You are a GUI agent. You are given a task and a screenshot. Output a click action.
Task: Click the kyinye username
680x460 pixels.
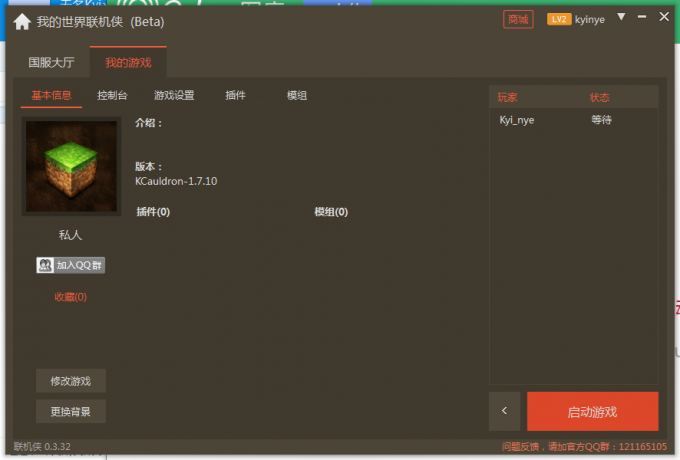(x=589, y=20)
